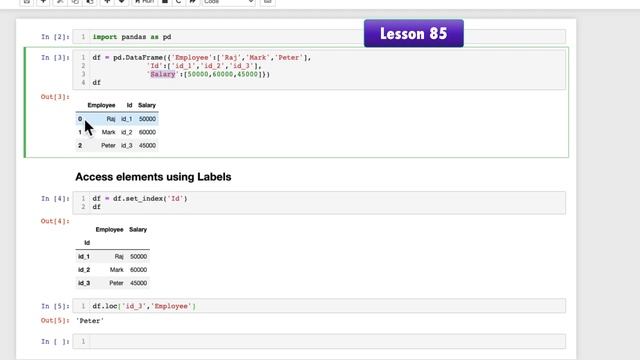Click the In [5] prompt label

tap(55, 306)
